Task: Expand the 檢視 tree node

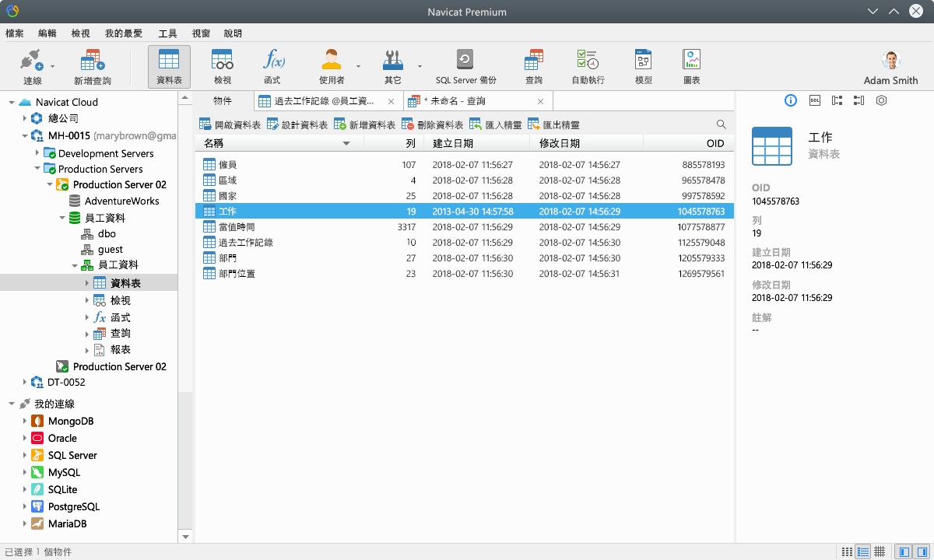Action: (87, 300)
